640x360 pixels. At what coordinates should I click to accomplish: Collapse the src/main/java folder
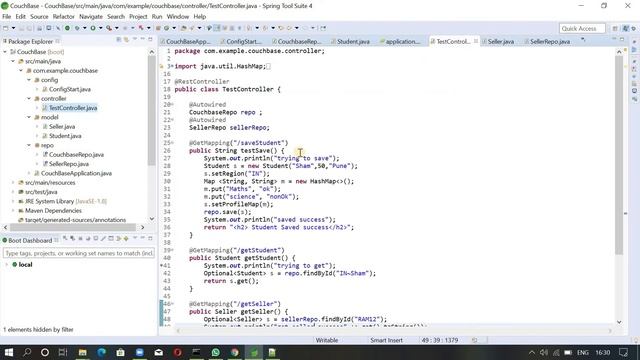click(x=13, y=61)
